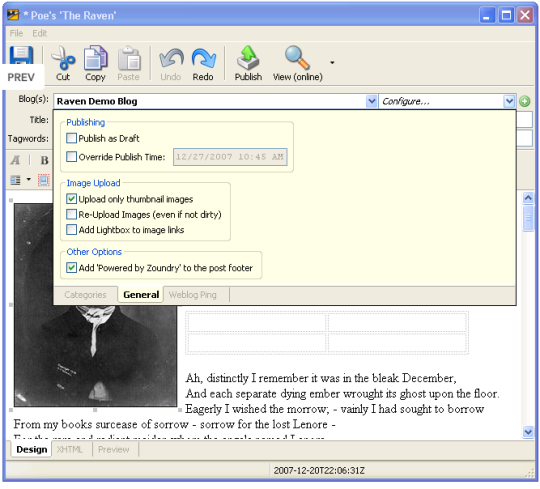Click the application icon in title bar

(13, 15)
